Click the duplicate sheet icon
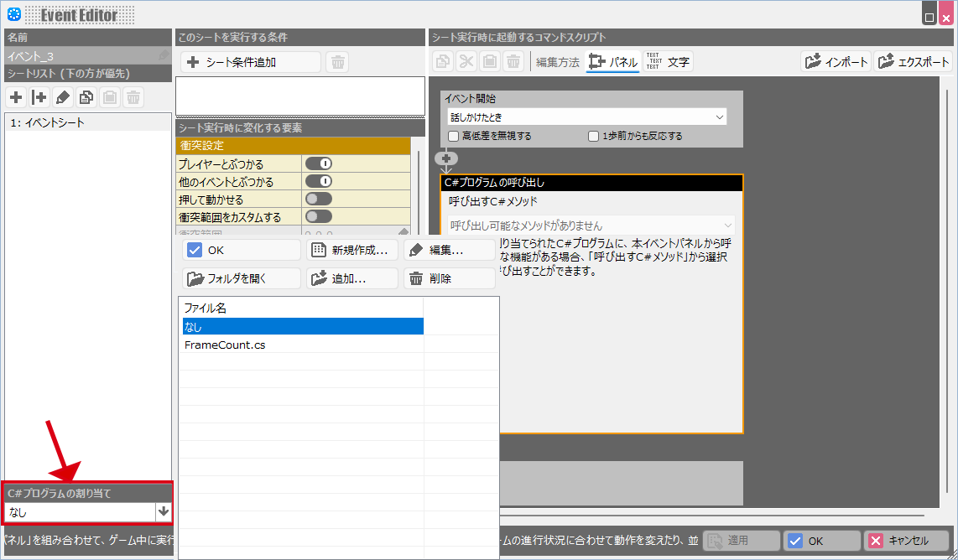 [86, 97]
